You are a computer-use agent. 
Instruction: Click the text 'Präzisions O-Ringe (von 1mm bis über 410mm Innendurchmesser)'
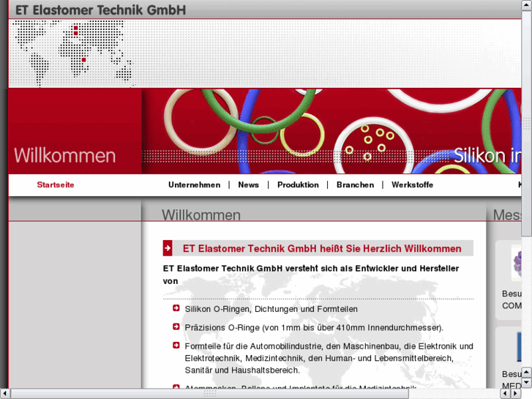[x=314, y=328]
